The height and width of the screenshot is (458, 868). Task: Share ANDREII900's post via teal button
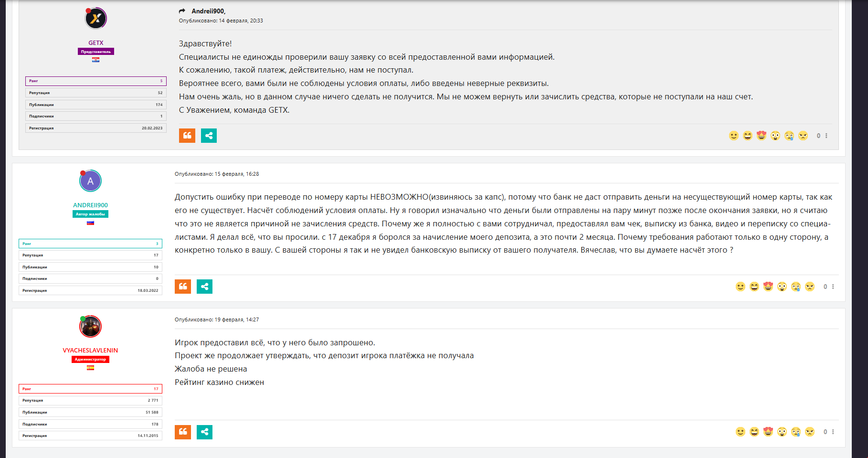204,287
